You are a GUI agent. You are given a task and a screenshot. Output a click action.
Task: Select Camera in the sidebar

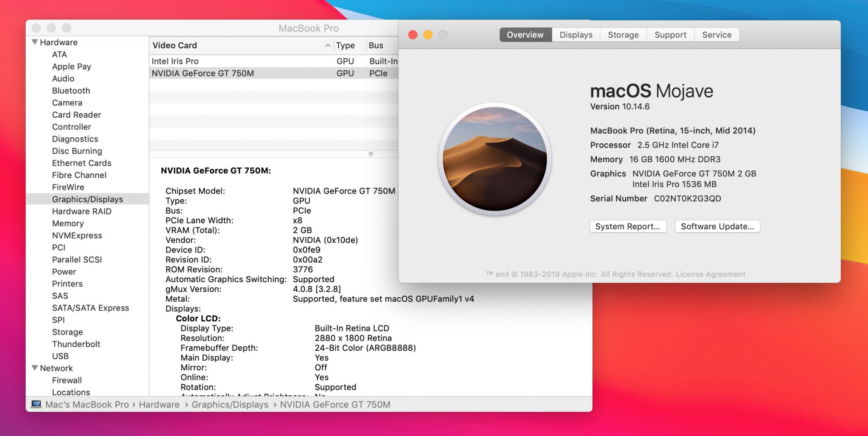[67, 103]
